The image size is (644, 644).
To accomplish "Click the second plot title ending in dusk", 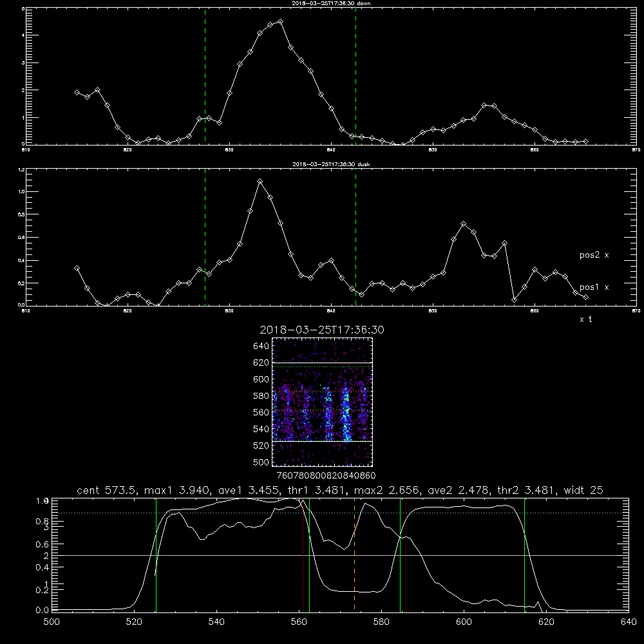I will [x=332, y=164].
